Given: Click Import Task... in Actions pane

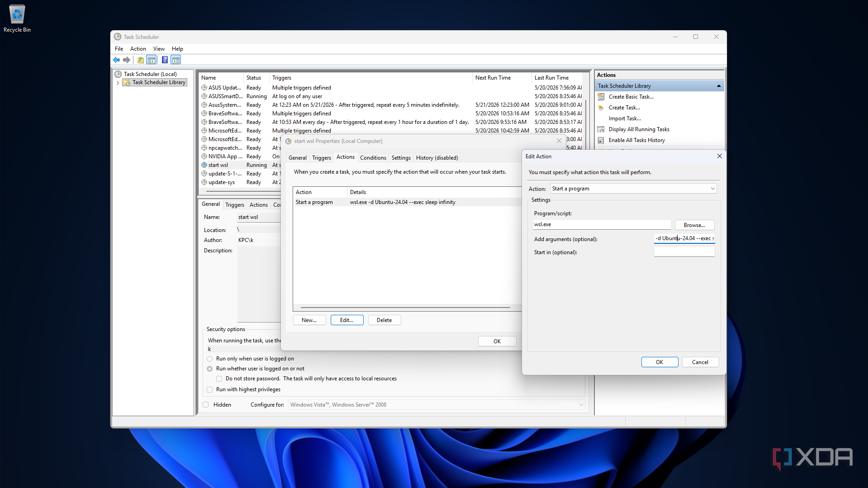Looking at the screenshot, I should [x=625, y=118].
